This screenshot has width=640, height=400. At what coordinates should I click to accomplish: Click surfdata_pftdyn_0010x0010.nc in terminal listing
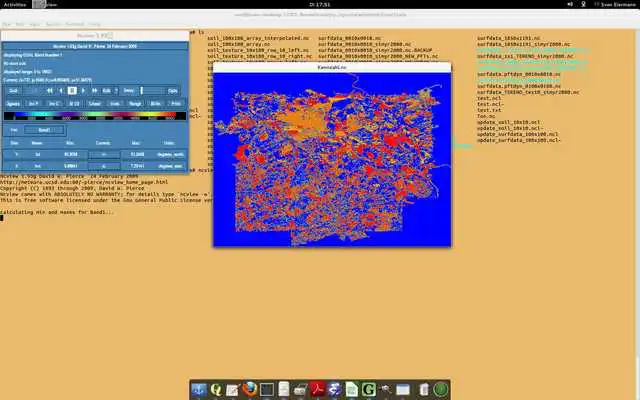pos(518,74)
